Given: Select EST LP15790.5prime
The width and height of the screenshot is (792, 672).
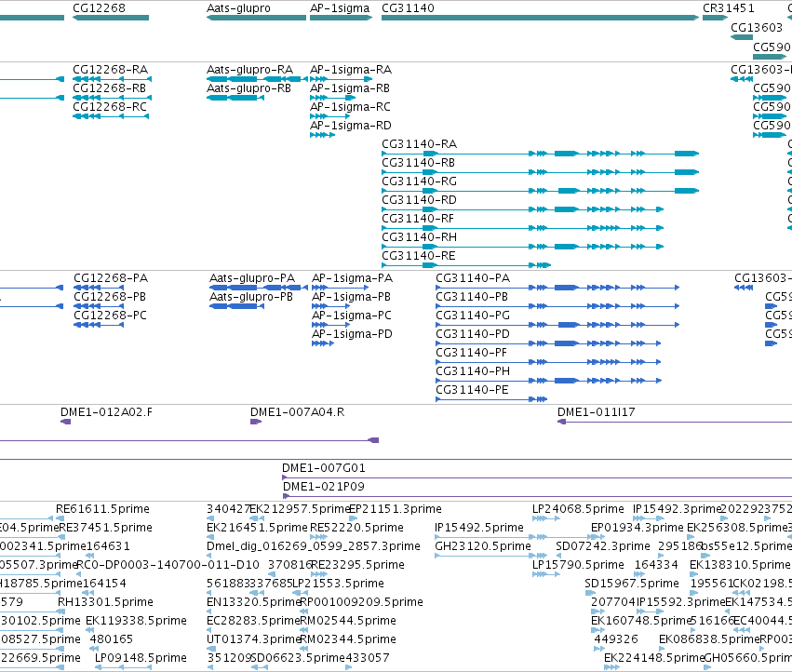Looking at the screenshot, I should click(x=578, y=565).
